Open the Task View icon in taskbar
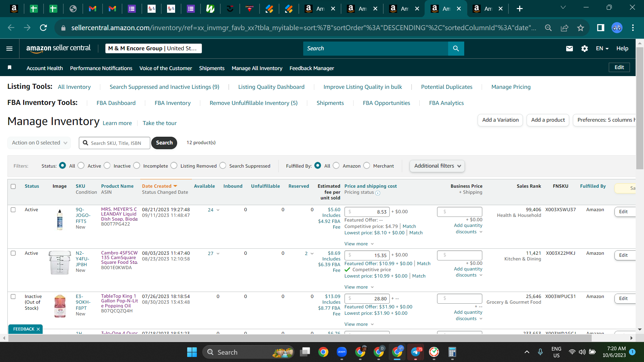The image size is (644, 362). coord(305,352)
